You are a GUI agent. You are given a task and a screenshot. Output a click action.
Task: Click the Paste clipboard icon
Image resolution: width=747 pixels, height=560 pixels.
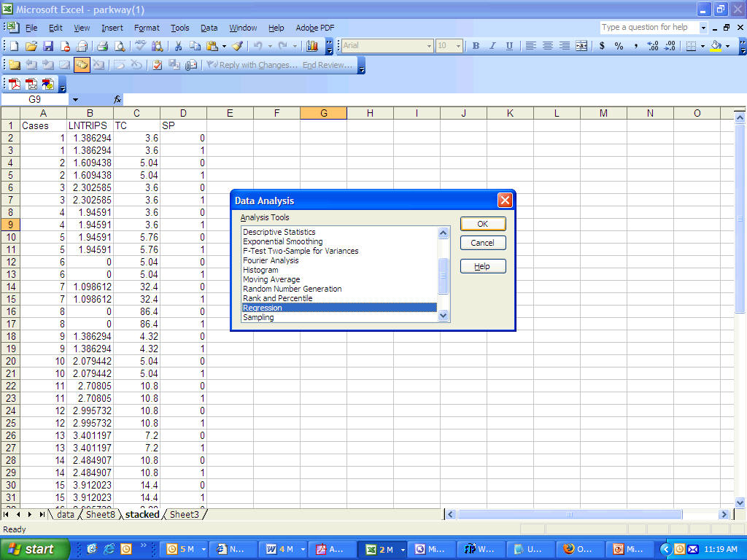[212, 46]
